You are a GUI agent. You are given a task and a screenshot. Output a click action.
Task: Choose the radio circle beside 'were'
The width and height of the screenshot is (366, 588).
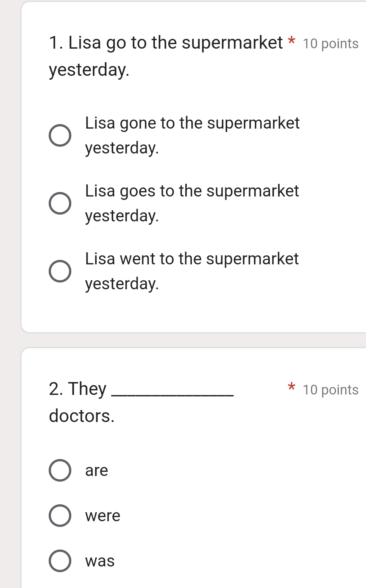60,516
